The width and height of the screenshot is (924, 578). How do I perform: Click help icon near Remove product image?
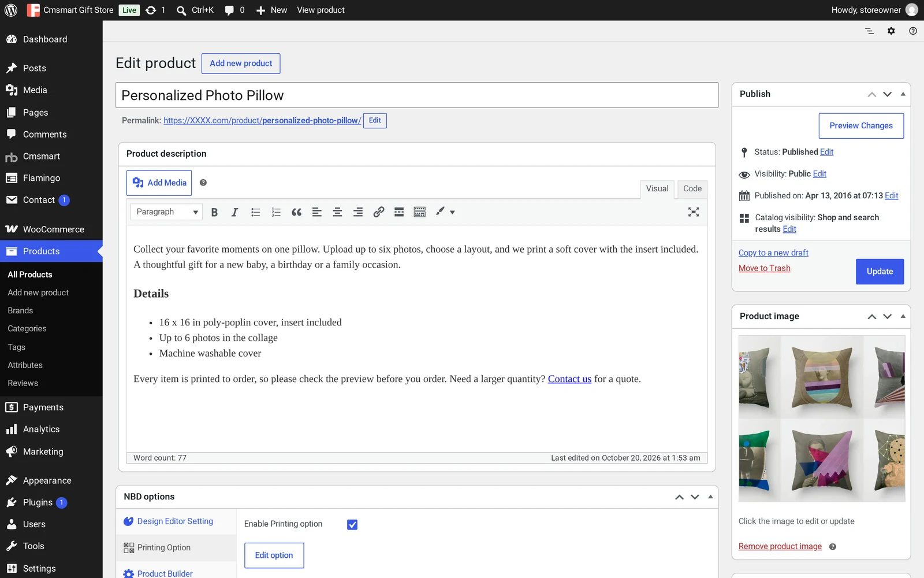coord(833,547)
